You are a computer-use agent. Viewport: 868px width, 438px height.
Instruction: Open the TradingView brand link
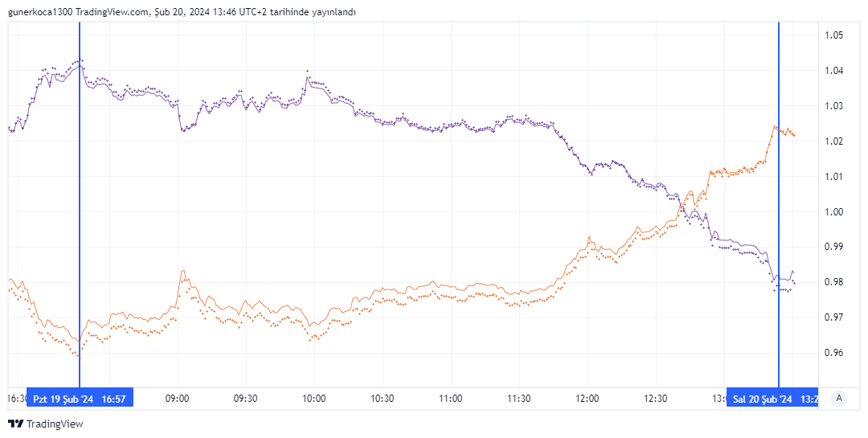45,424
